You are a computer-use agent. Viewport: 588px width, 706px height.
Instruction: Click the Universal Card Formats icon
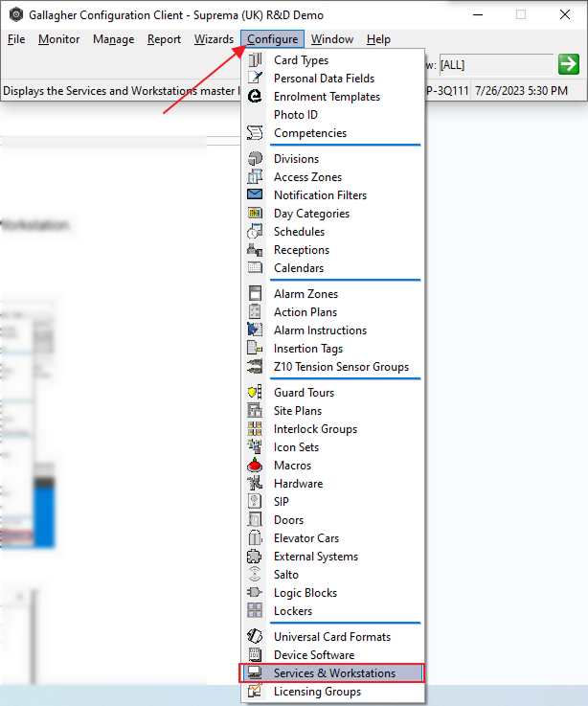point(255,637)
